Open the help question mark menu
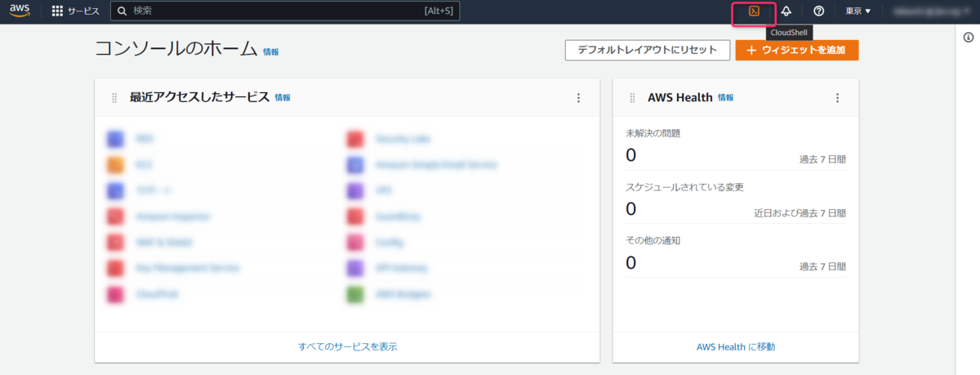Image resolution: width=980 pixels, height=375 pixels. [x=818, y=11]
